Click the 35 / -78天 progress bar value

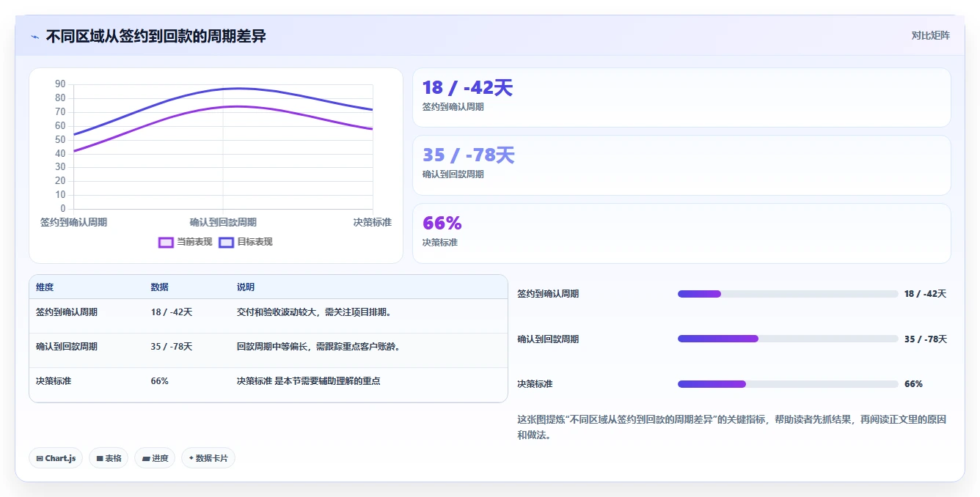click(x=926, y=339)
